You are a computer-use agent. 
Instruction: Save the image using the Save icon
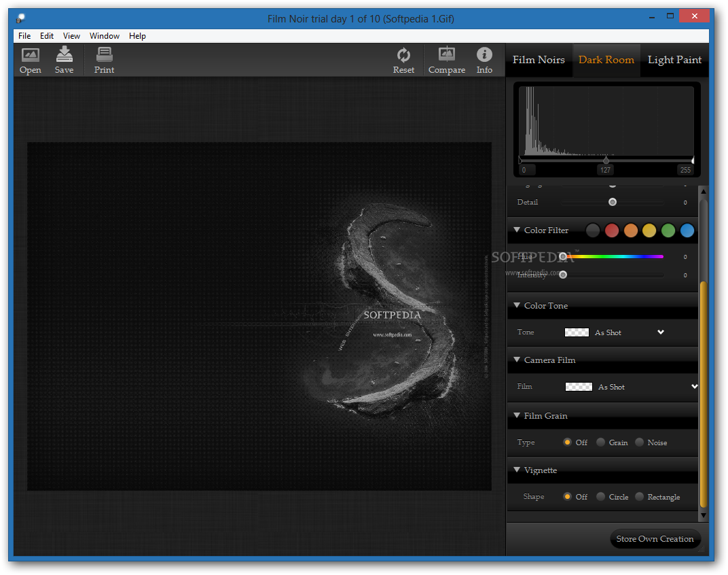click(64, 60)
